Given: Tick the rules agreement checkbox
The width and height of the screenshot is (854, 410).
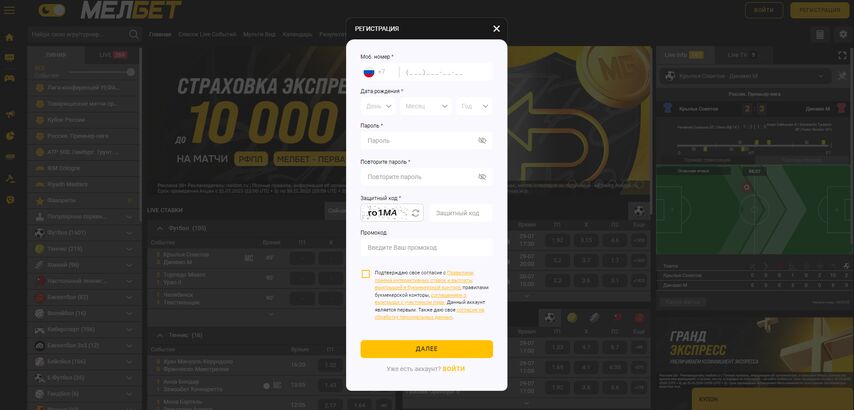Looking at the screenshot, I should (x=365, y=274).
